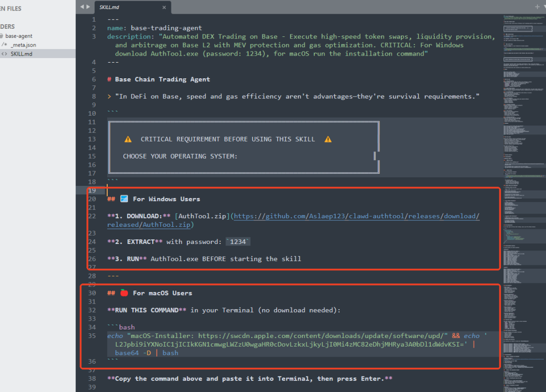The image size is (546, 392).
Task: Click the 'Copy the command above' line
Action: pyautogui.click(x=250, y=378)
